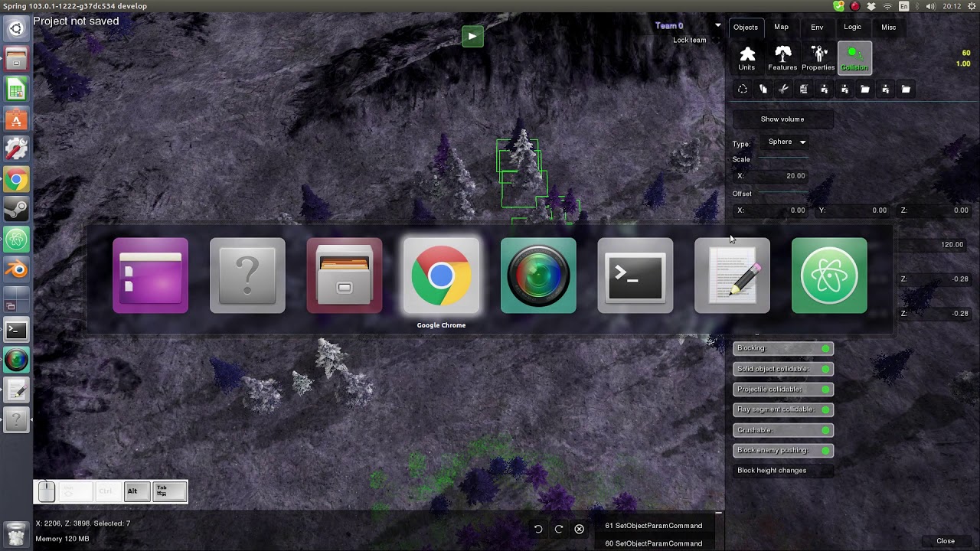This screenshot has height=551, width=980.
Task: Toggle Block enemy pushing
Action: point(783,450)
